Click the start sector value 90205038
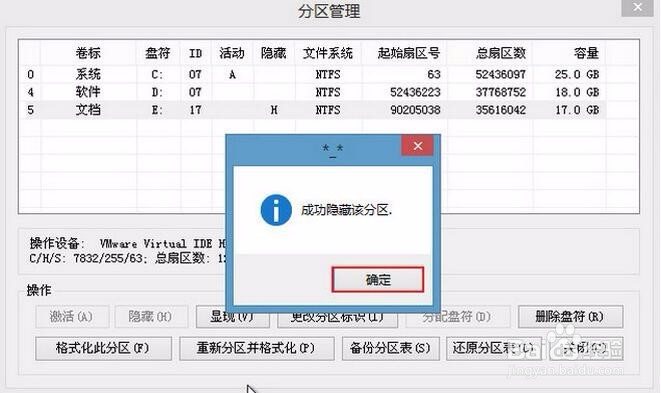The height and width of the screenshot is (393, 661). tap(415, 110)
